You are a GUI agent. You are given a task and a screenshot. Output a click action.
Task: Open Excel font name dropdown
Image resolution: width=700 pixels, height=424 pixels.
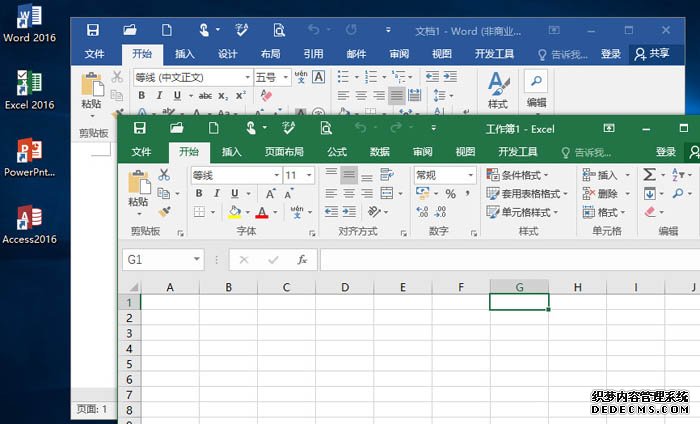tap(276, 175)
